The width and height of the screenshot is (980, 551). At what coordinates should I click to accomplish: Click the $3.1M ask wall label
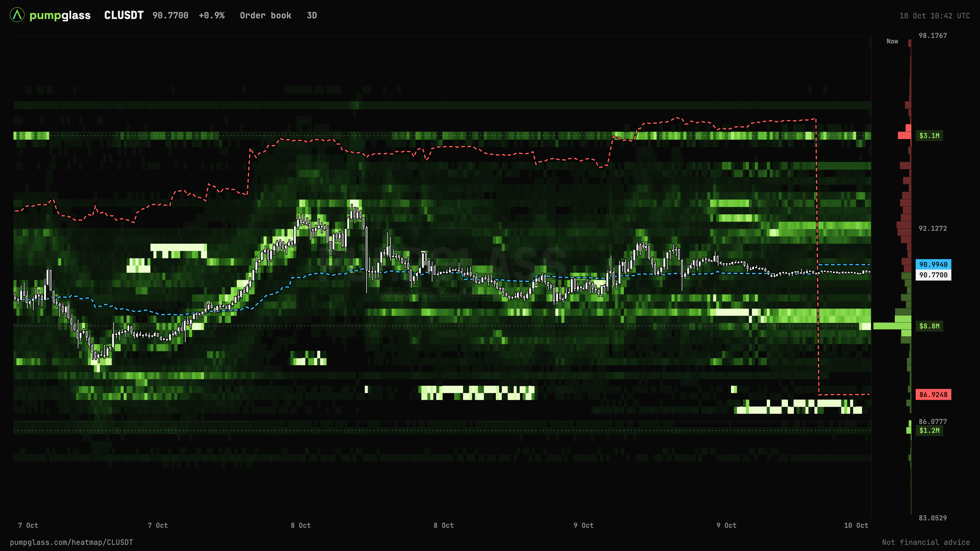929,135
